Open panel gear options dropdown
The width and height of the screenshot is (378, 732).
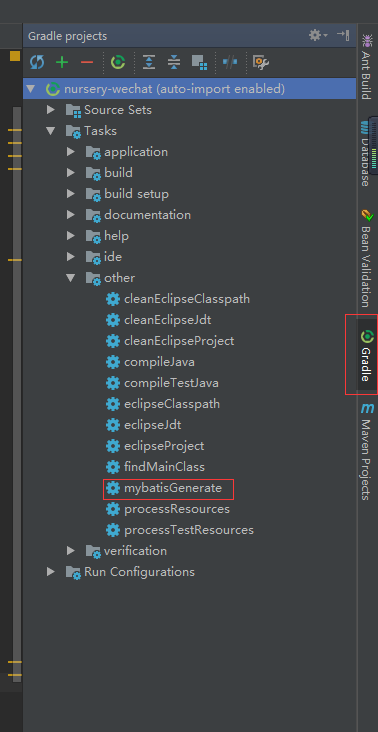click(318, 35)
